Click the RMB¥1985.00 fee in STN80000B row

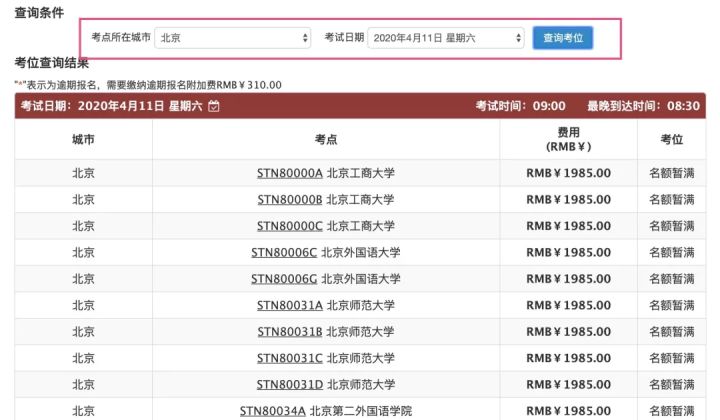pyautogui.click(x=568, y=200)
